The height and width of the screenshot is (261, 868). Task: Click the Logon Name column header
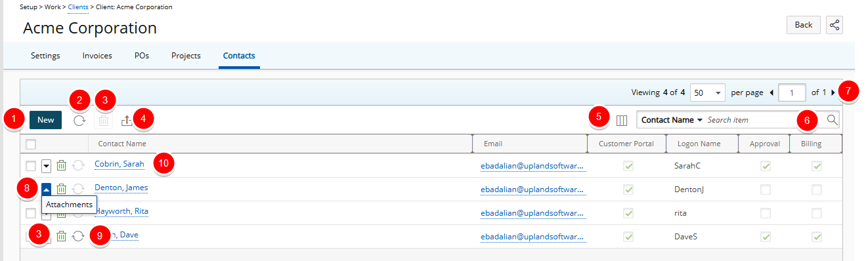[x=699, y=144]
